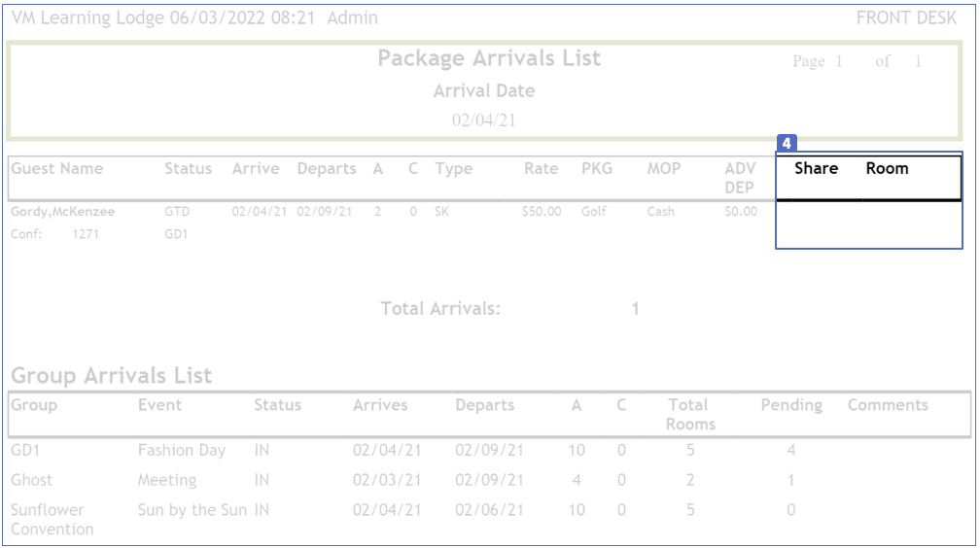
Task: Click the Fashion Day event
Action: click(x=181, y=450)
